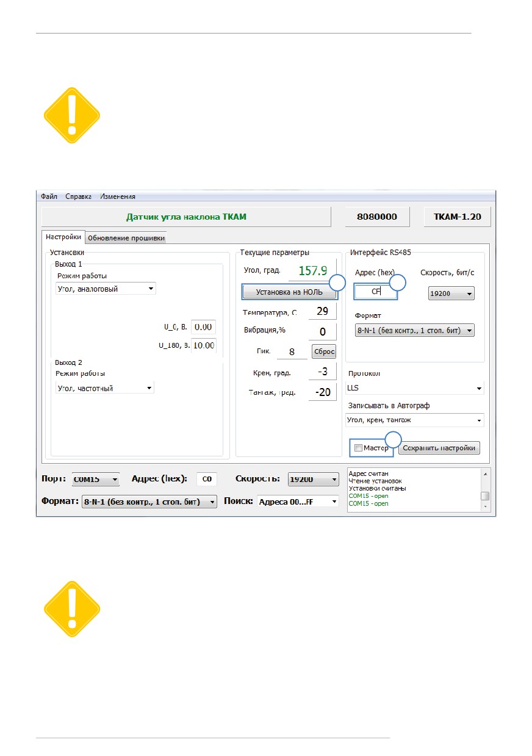Open Записывать в Автограф dropdown

click(x=414, y=420)
